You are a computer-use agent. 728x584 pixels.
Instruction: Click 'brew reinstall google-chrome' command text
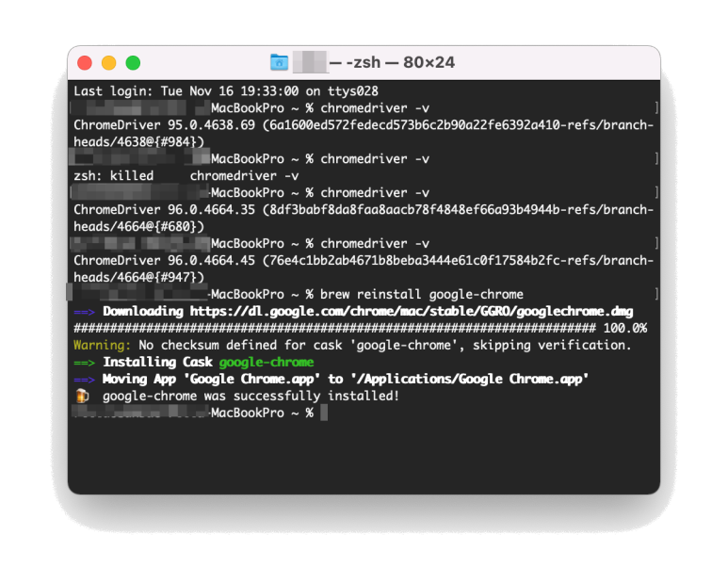(x=422, y=294)
